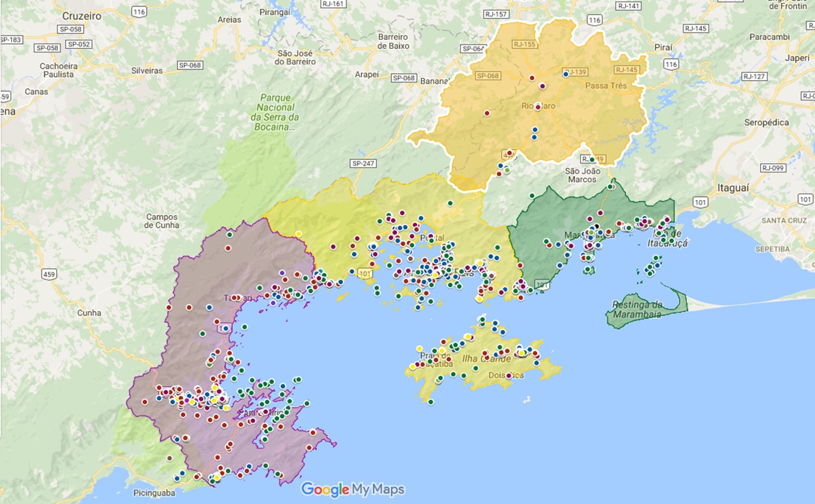
Task: Select the lone yellow marker near purple-yellow border
Action: (x=298, y=233)
